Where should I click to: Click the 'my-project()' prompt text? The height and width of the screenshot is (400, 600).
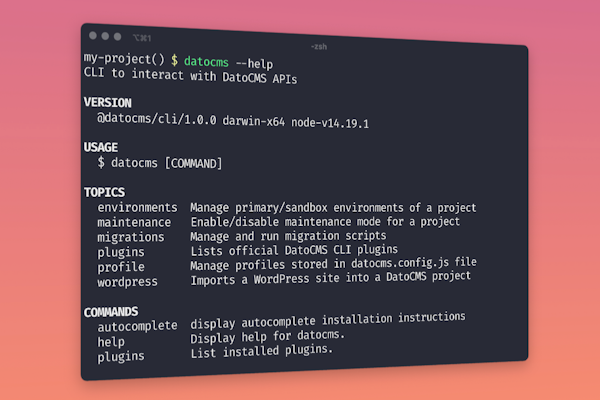tap(124, 59)
